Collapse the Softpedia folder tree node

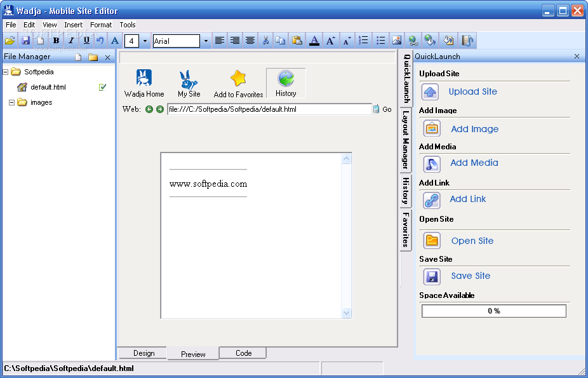click(x=5, y=72)
